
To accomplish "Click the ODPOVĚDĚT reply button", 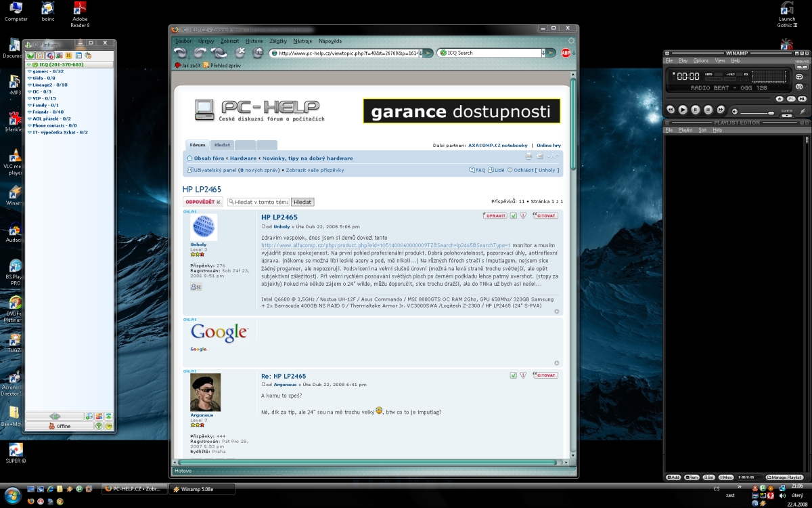I will 202,202.
